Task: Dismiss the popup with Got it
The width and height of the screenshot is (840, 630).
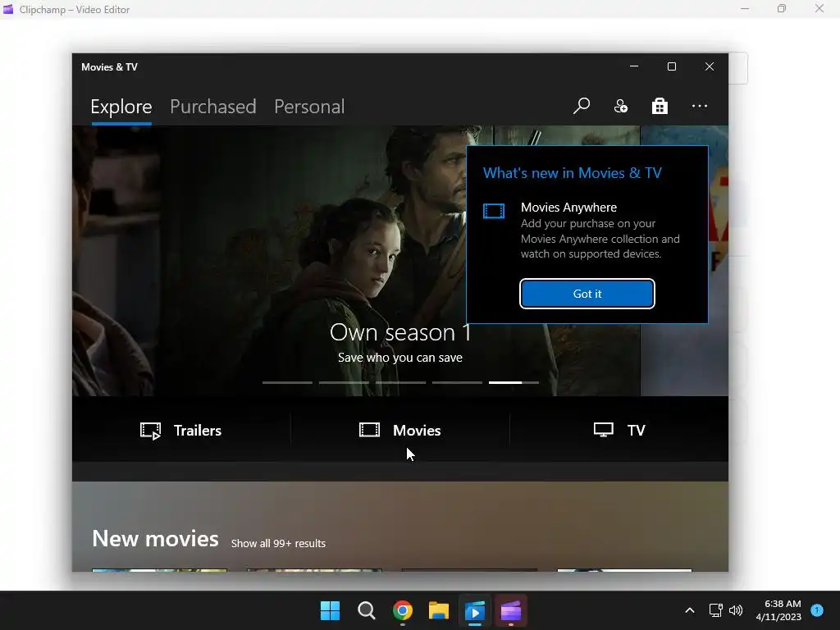Action: pyautogui.click(x=587, y=294)
